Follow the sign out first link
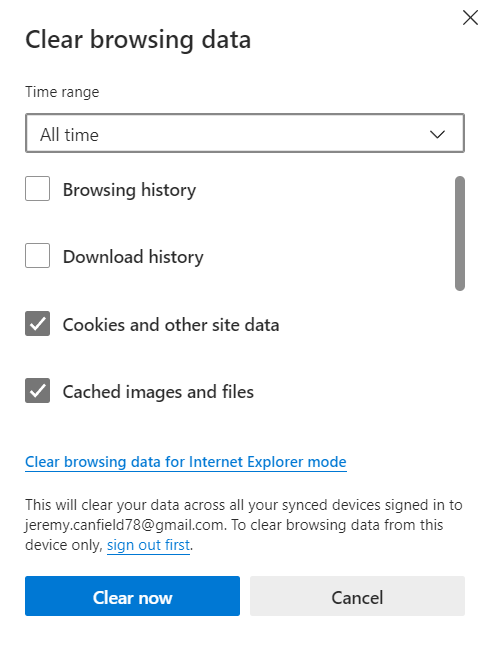Image resolution: width=492 pixels, height=645 pixels. click(x=149, y=545)
